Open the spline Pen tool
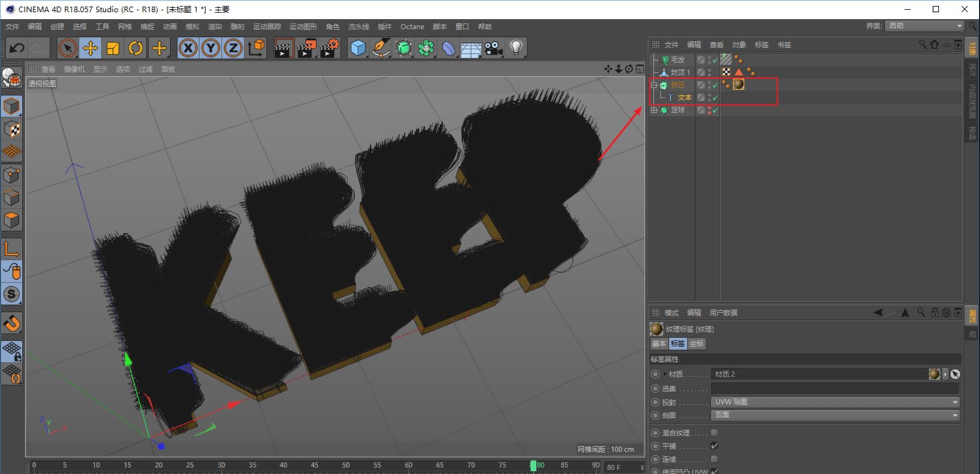This screenshot has height=474, width=980. 381,48
